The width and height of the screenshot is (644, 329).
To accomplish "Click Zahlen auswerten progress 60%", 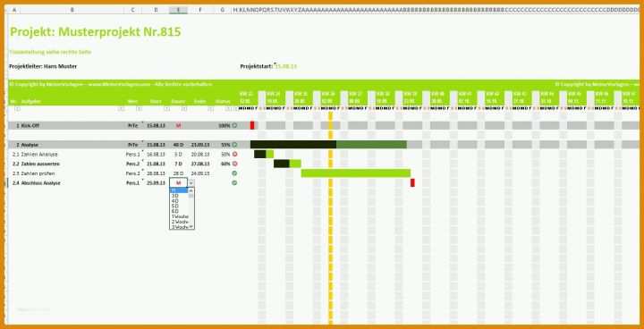I will [225, 164].
